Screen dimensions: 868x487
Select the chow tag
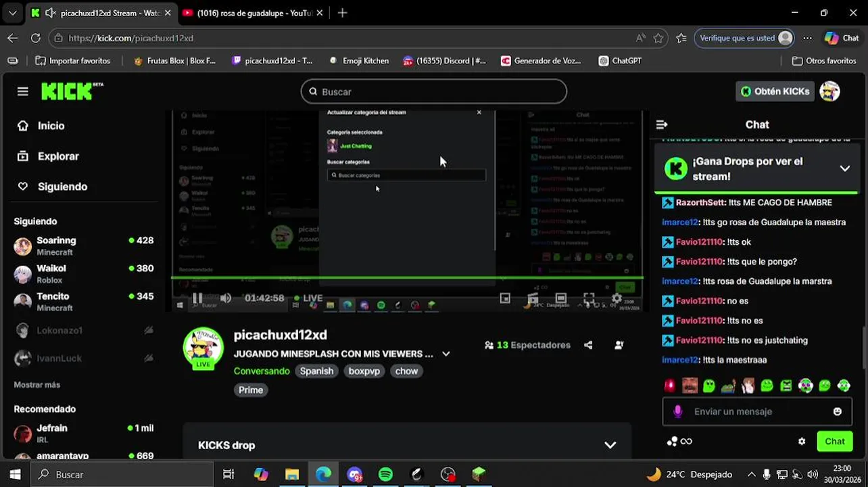[406, 371]
